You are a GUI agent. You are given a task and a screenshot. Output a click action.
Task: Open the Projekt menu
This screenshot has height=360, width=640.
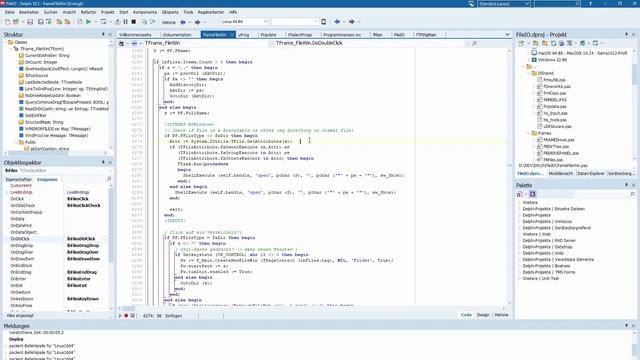point(108,12)
